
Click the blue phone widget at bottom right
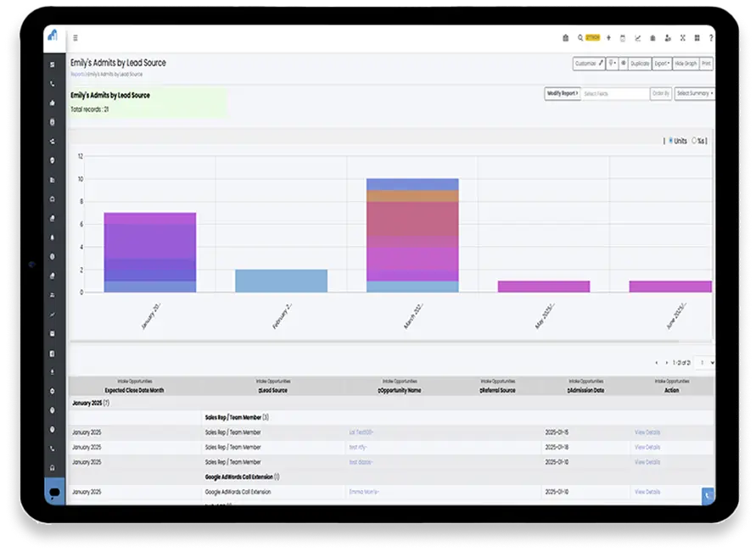pyautogui.click(x=708, y=496)
